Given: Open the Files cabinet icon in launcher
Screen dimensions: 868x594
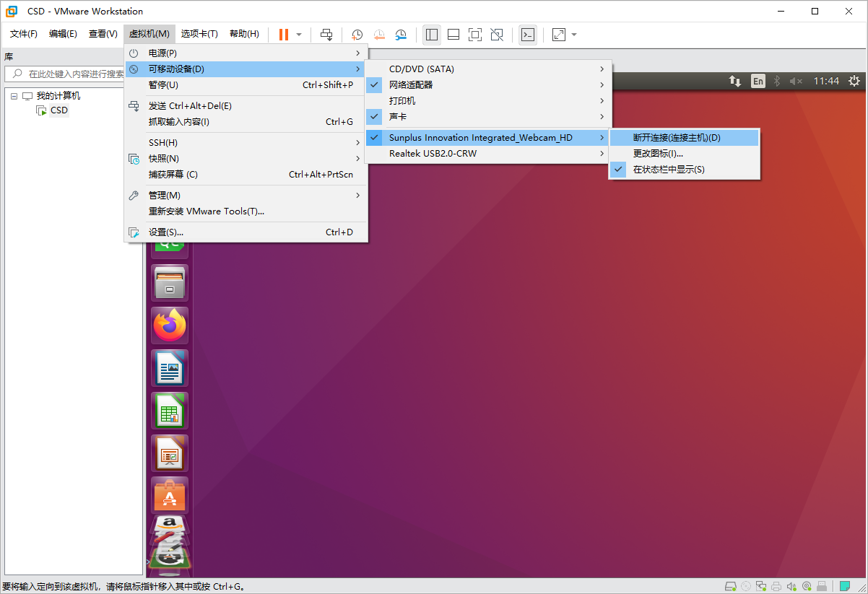Looking at the screenshot, I should (x=170, y=282).
